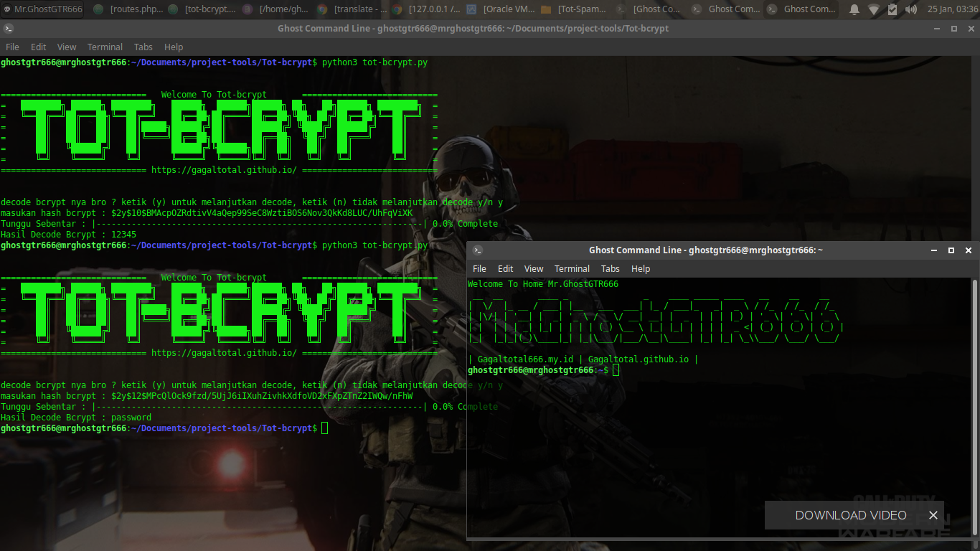
Task: Open the [Oracle VM... VirtualBox taskbar entry
Action: click(502, 9)
